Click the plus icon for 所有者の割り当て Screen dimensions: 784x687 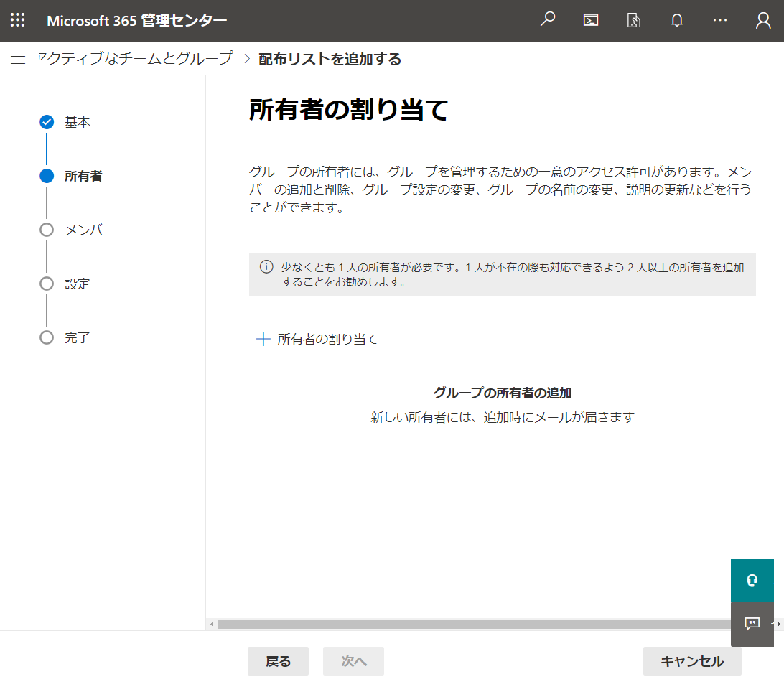click(x=263, y=339)
